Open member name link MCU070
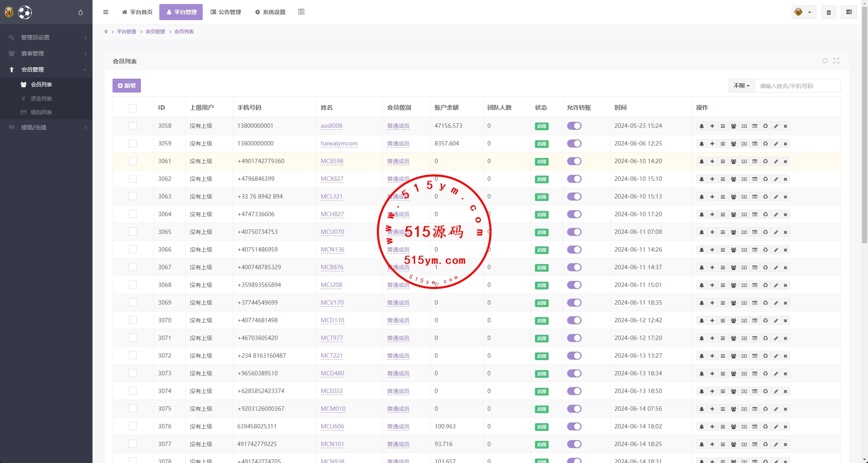 (332, 232)
